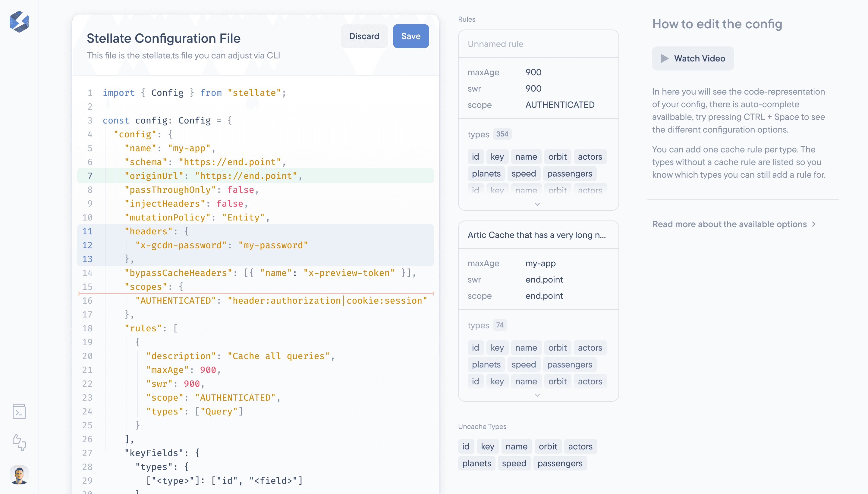Click the 74 types count badge
This screenshot has height=494, width=868.
click(x=499, y=325)
